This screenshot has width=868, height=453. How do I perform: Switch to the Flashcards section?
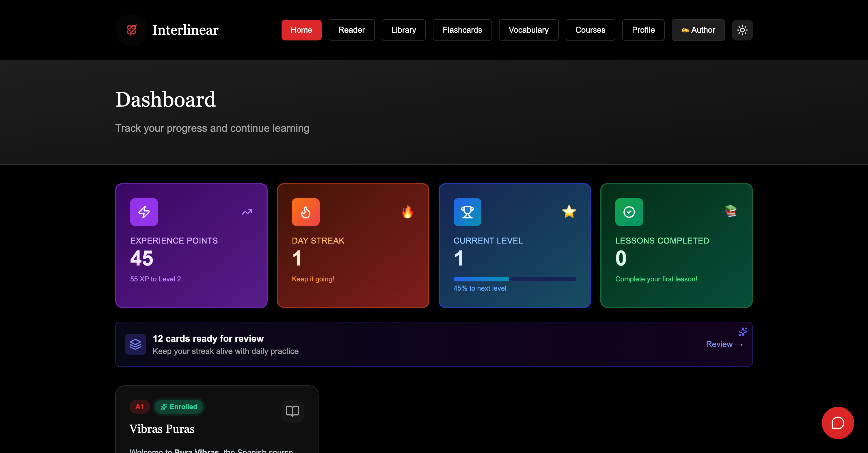462,30
